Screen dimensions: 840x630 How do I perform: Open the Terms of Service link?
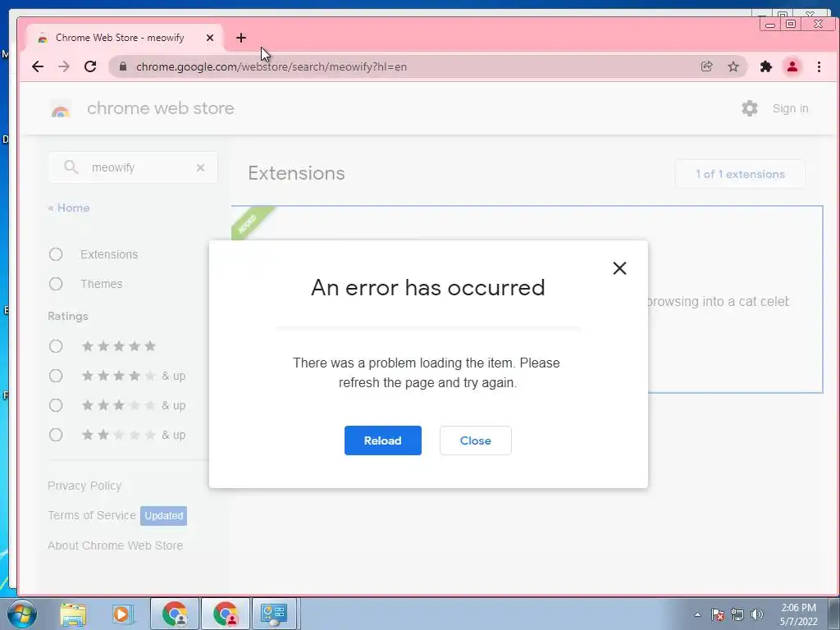point(92,515)
